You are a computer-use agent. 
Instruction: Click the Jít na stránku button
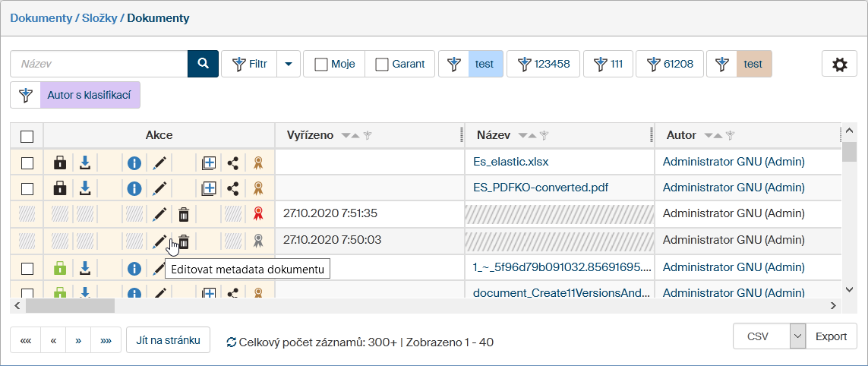(x=168, y=340)
